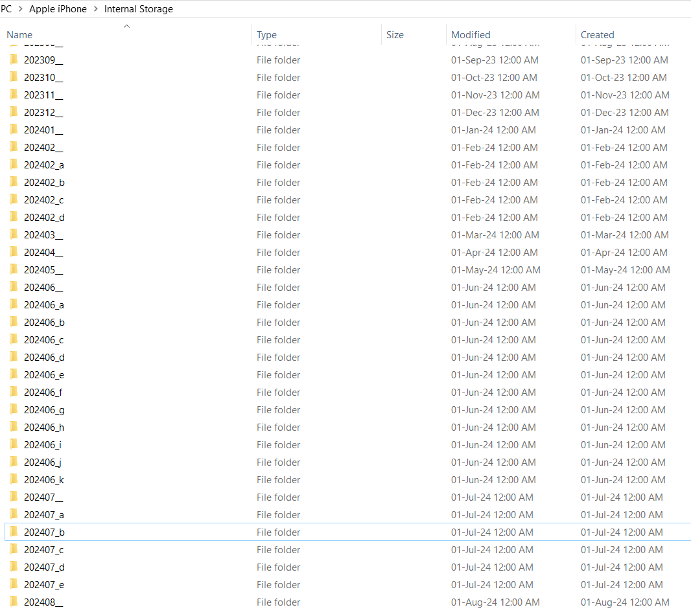Screen dimensions: 691x616
Task: Select the 202407_b folder icon
Action: pos(14,532)
